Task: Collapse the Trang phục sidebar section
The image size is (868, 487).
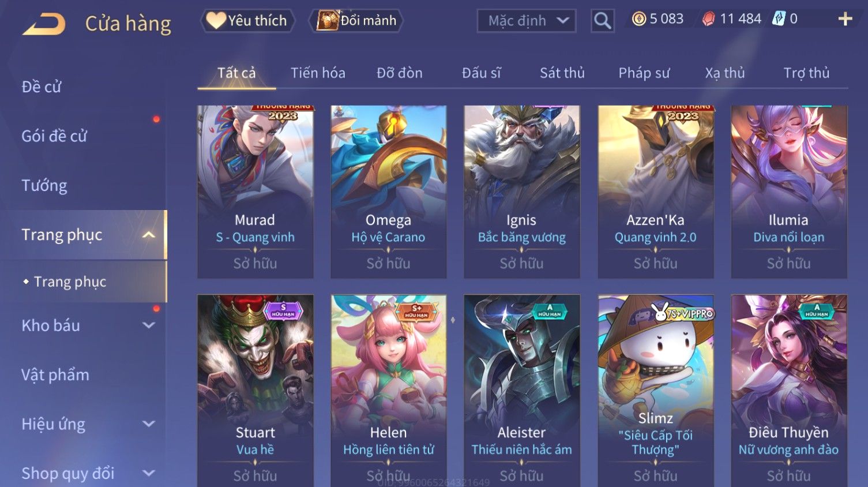Action: [x=148, y=235]
